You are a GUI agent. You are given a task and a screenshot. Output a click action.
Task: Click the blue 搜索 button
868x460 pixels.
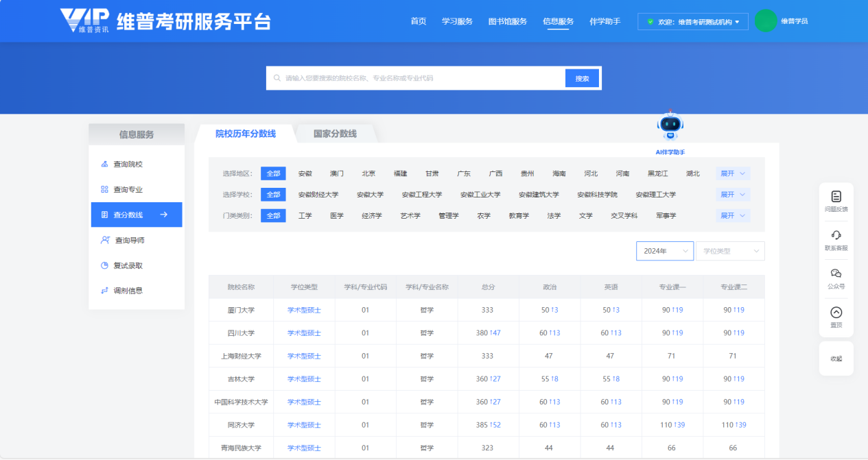click(582, 79)
